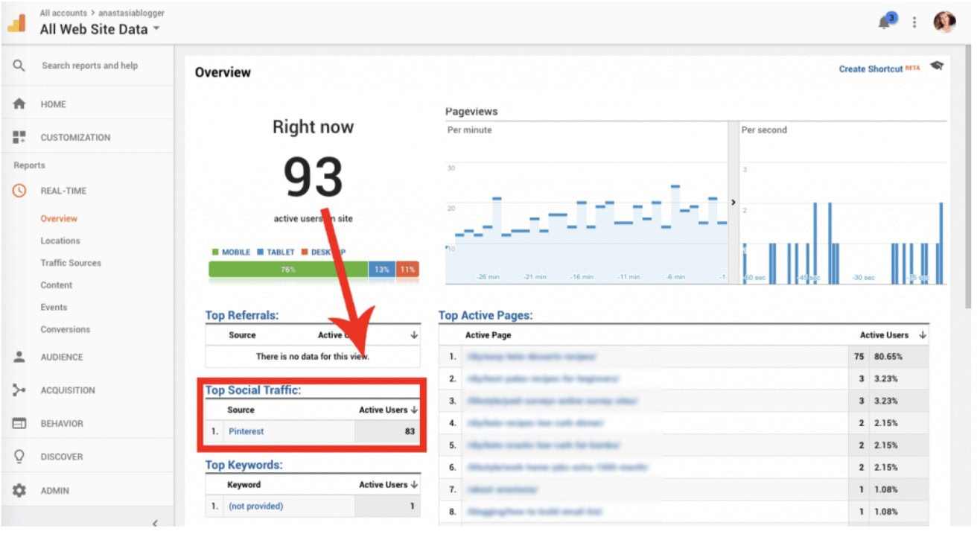Click the Pinterest source link
Screen dimensions: 980x540
[x=246, y=431]
